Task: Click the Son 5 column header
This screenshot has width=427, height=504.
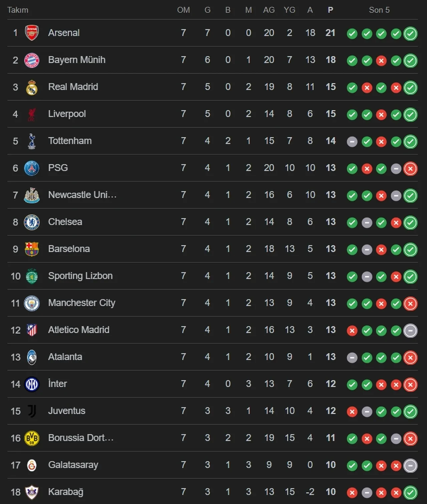Action: tap(379, 10)
